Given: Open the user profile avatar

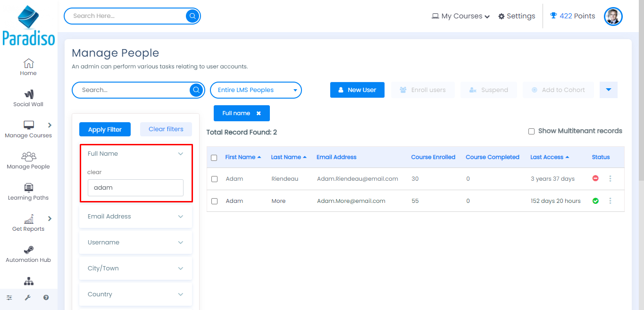Looking at the screenshot, I should point(613,17).
